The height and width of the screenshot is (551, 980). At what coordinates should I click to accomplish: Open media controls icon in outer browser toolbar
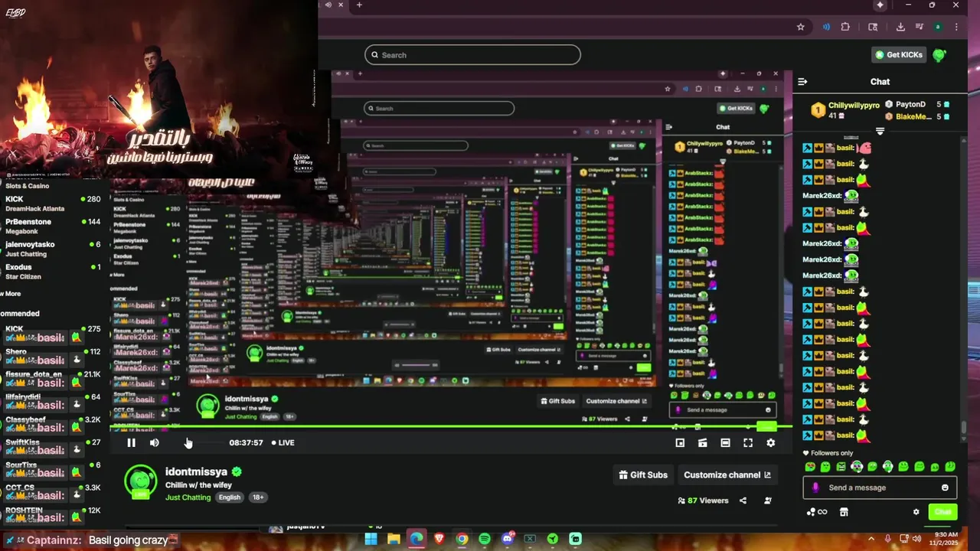pos(920,27)
